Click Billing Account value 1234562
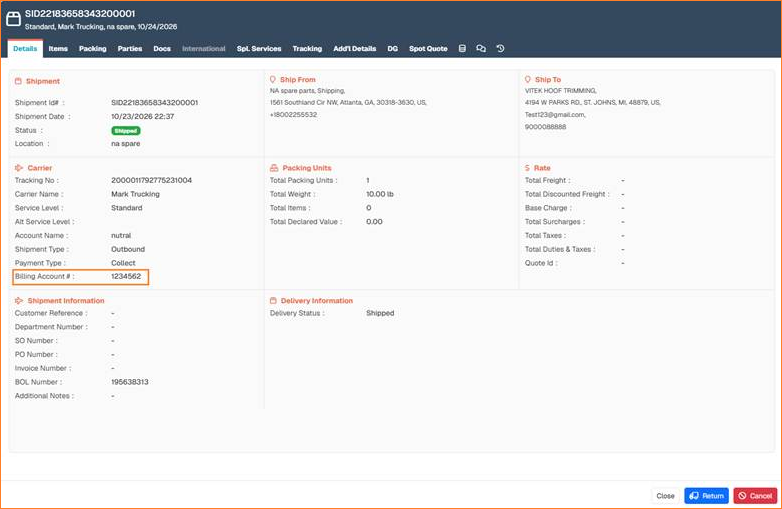Screen dimensions: 782x509 click(x=126, y=276)
